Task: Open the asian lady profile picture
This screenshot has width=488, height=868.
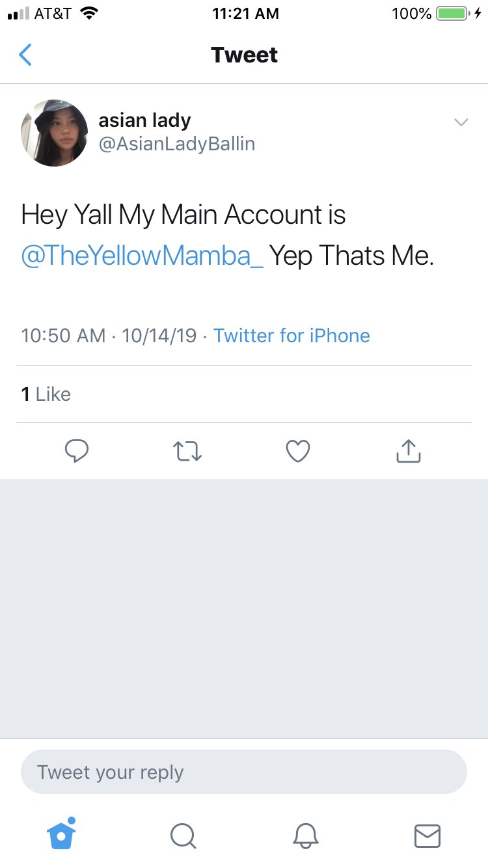Action: point(55,133)
